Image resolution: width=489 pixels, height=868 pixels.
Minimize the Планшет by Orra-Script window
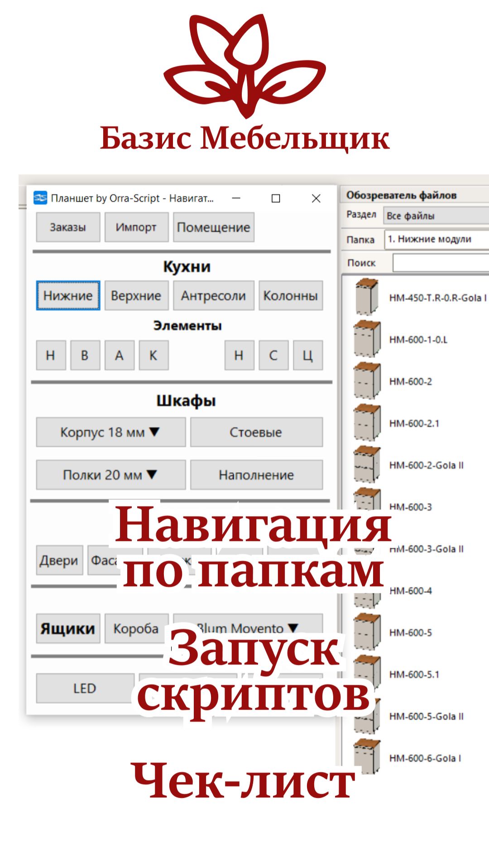point(236,198)
